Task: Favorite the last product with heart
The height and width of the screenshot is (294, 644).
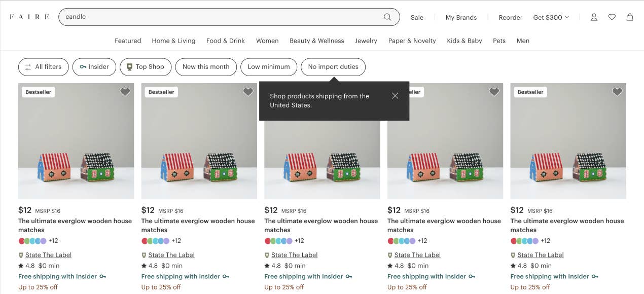Action: coord(617,92)
